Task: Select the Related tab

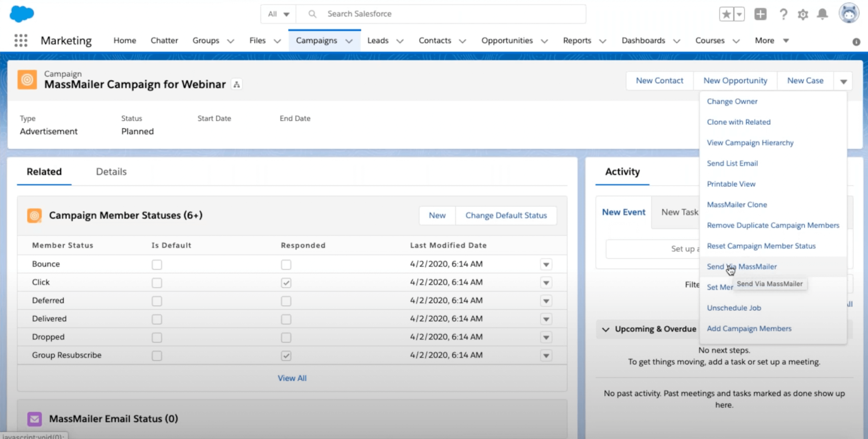Action: pos(44,172)
